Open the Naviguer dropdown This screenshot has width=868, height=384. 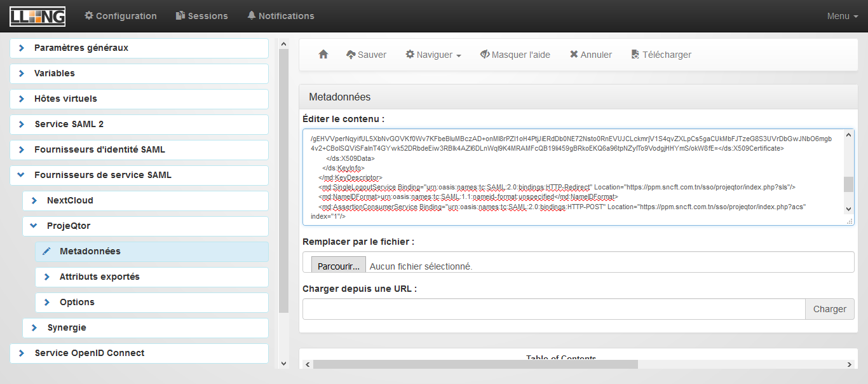433,55
